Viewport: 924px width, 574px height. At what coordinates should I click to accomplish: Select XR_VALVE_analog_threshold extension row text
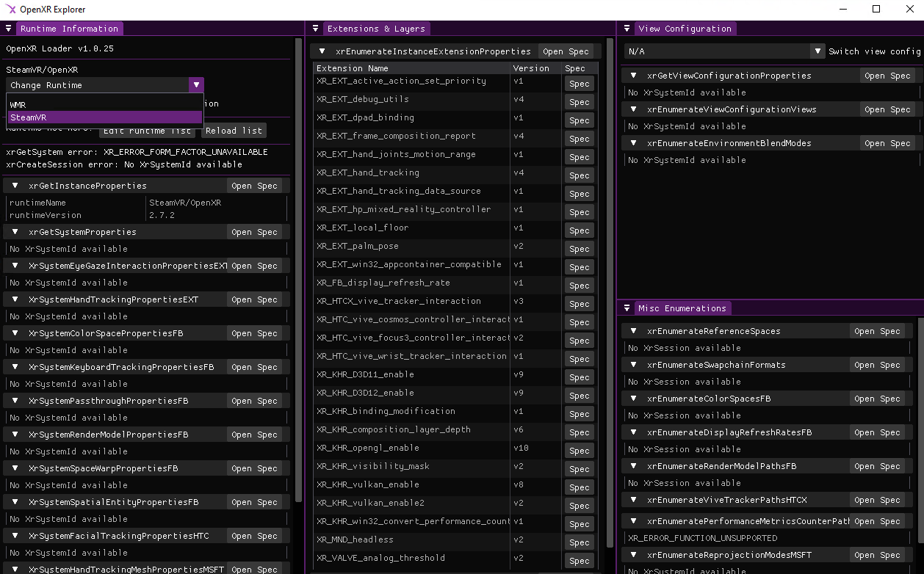click(x=380, y=558)
